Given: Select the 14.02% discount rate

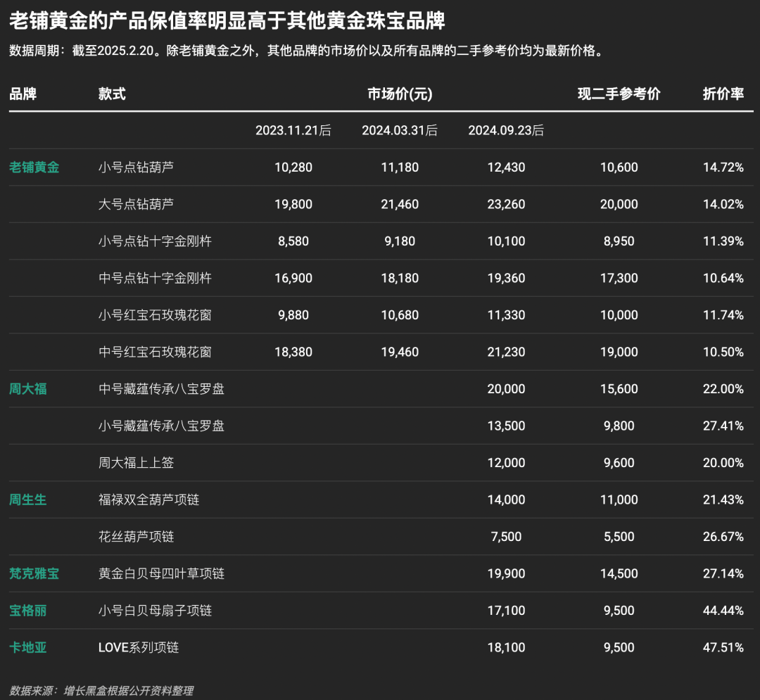Looking at the screenshot, I should 723,204.
